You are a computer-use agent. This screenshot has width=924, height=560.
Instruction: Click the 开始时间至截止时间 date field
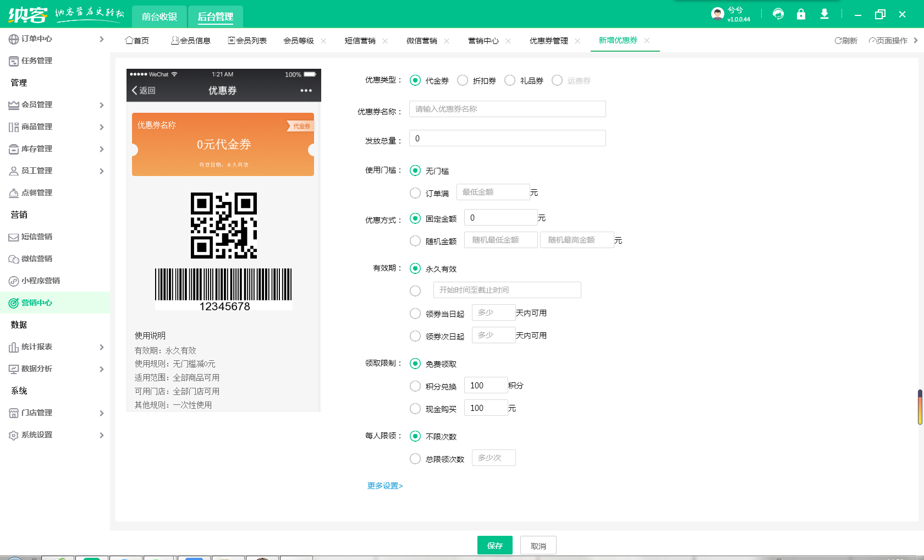[x=507, y=290]
